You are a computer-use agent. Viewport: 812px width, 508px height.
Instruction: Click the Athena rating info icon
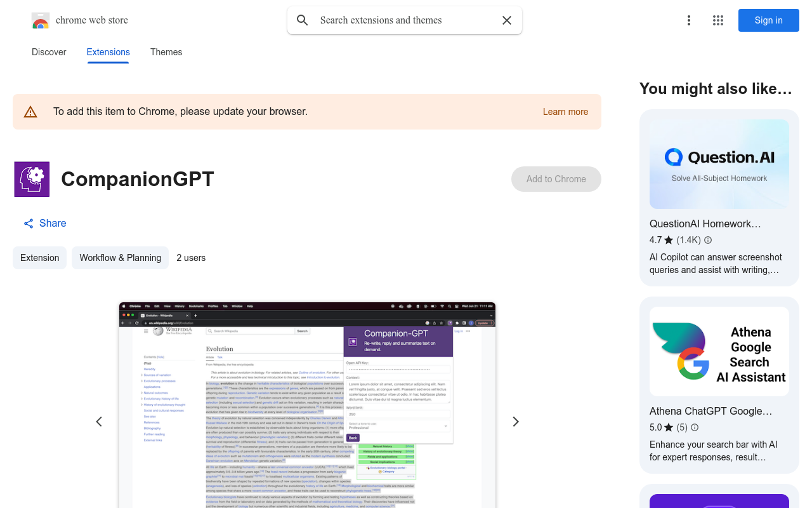(x=695, y=427)
